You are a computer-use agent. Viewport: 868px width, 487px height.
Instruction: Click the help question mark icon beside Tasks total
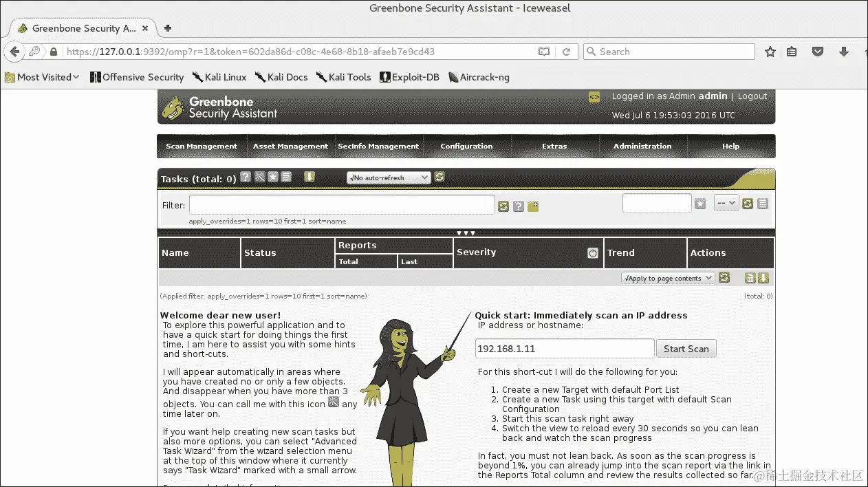(246, 177)
